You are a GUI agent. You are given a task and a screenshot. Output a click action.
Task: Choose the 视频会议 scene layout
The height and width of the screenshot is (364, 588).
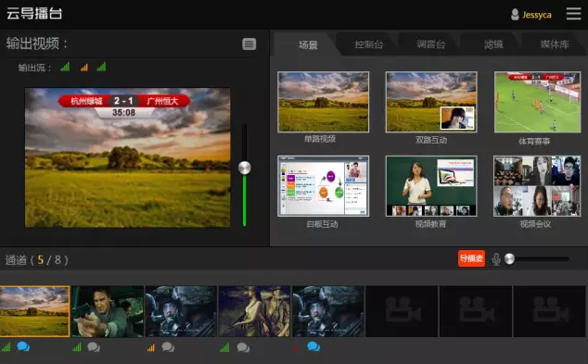pos(537,186)
